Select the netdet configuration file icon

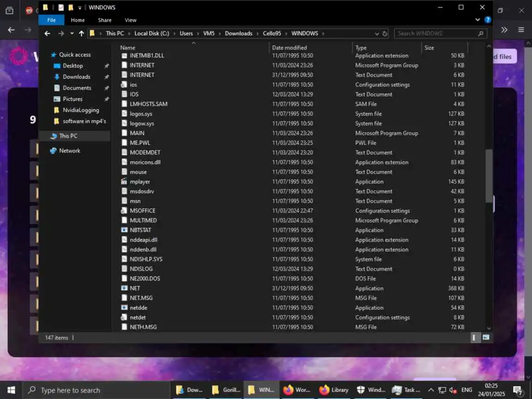124,317
